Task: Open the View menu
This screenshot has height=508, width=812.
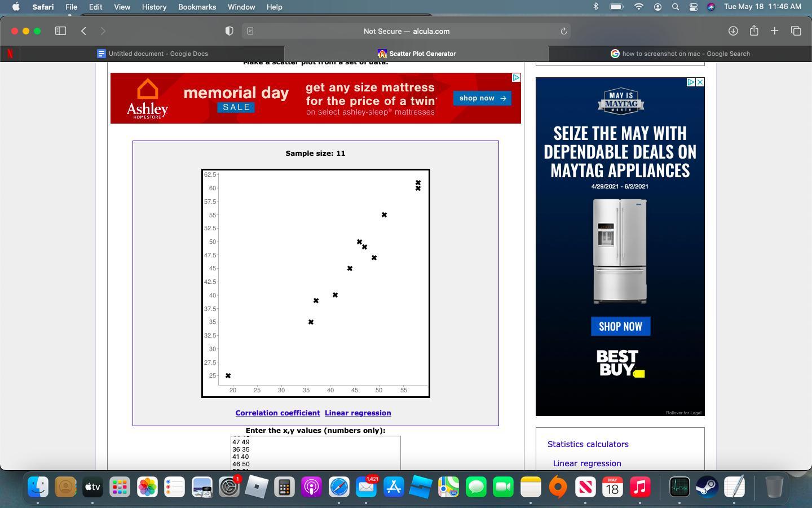Action: (x=122, y=7)
